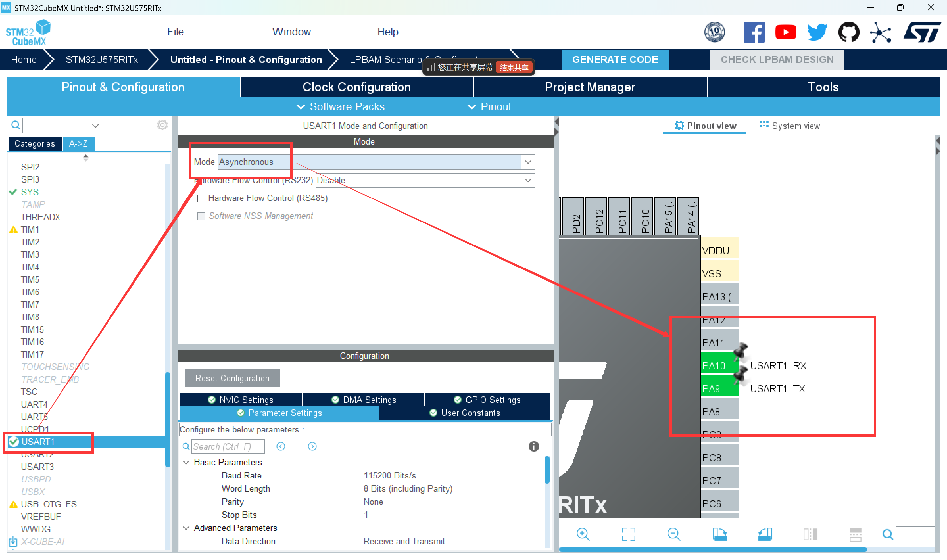Click the peripheral search magnifier icon
947x560 pixels.
click(x=15, y=125)
